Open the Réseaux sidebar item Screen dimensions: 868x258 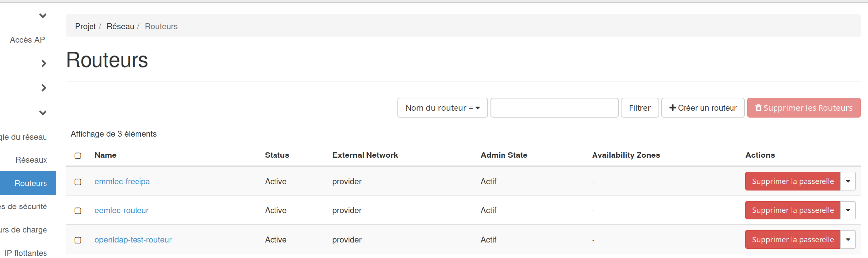31,160
